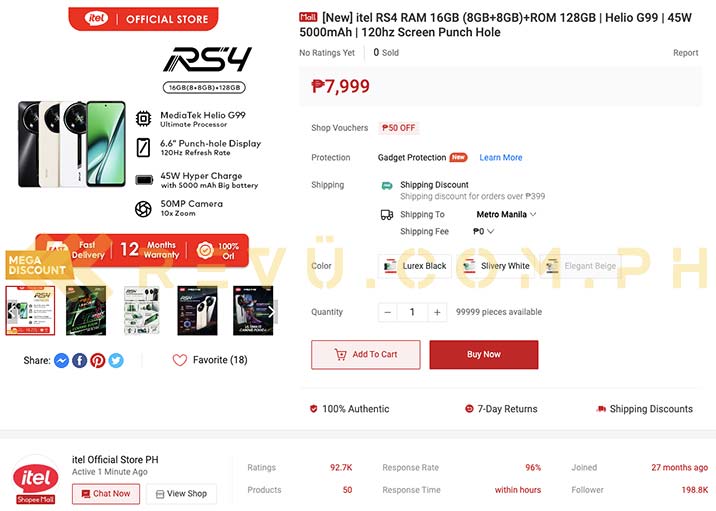Viewport: 716px width, 511px height.
Task: Expand the Shipping Fee ₱0 dropdown
Action: [483, 232]
